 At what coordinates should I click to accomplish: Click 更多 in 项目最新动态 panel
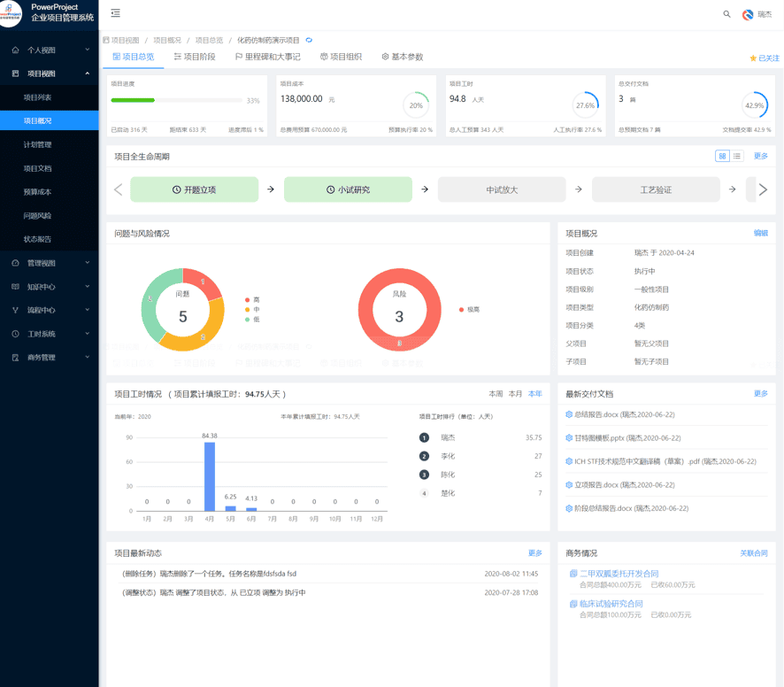535,553
